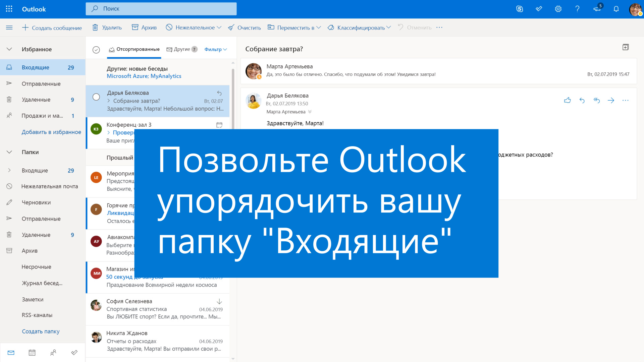Open Продажи и ма... group
644x362 pixels.
43,116
